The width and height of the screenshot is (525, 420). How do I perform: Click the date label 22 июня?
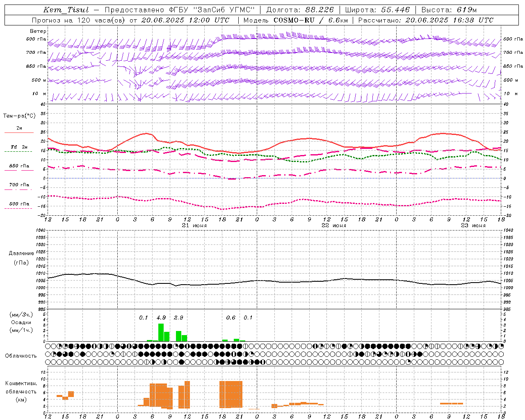click(334, 225)
